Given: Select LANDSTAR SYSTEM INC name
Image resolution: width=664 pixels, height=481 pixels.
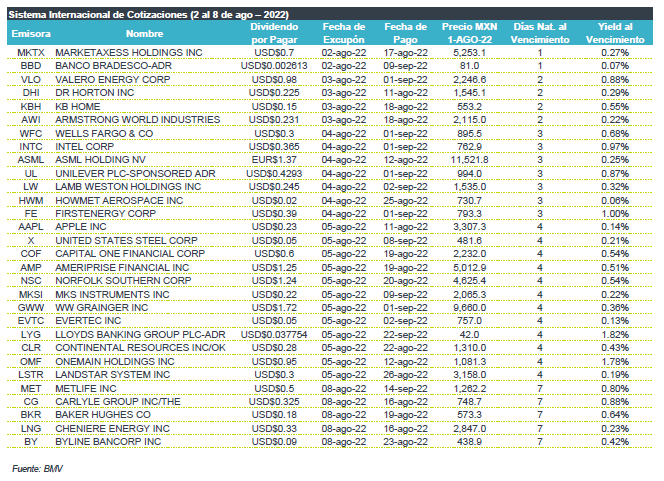Looking at the screenshot, I should [113, 375].
